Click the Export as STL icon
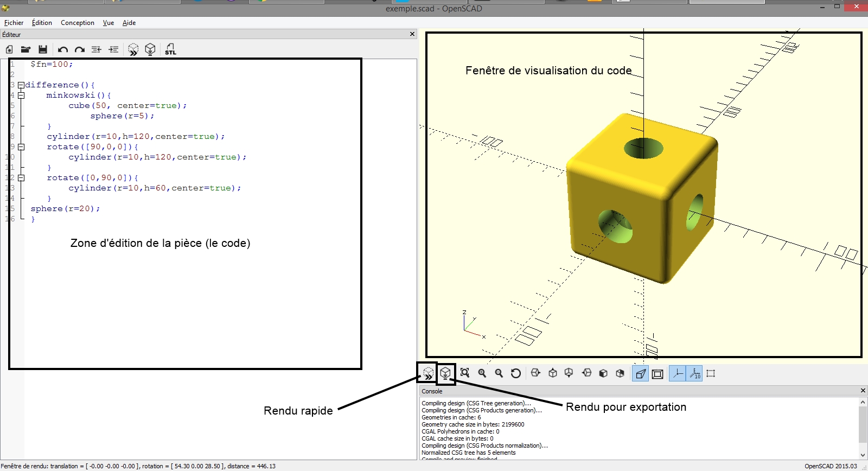 [170, 49]
